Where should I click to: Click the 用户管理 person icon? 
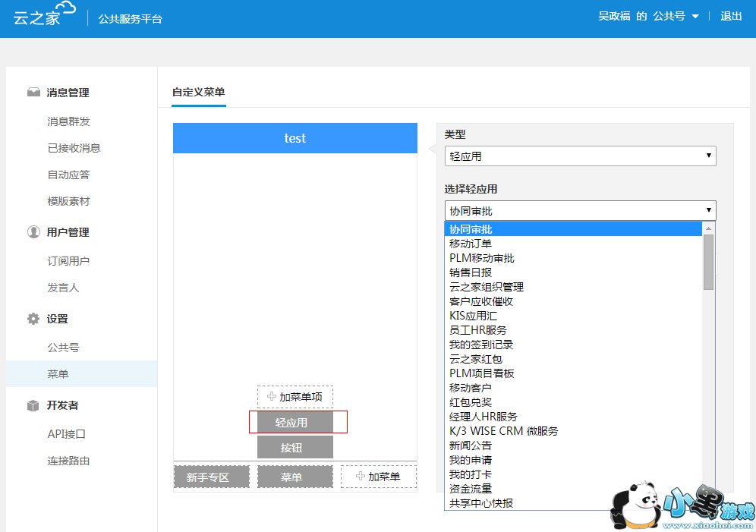(33, 232)
